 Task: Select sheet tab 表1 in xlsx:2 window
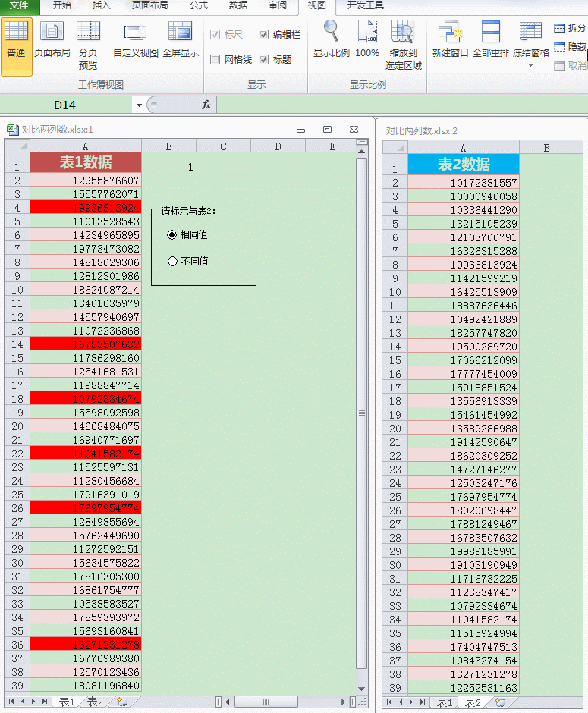click(445, 702)
